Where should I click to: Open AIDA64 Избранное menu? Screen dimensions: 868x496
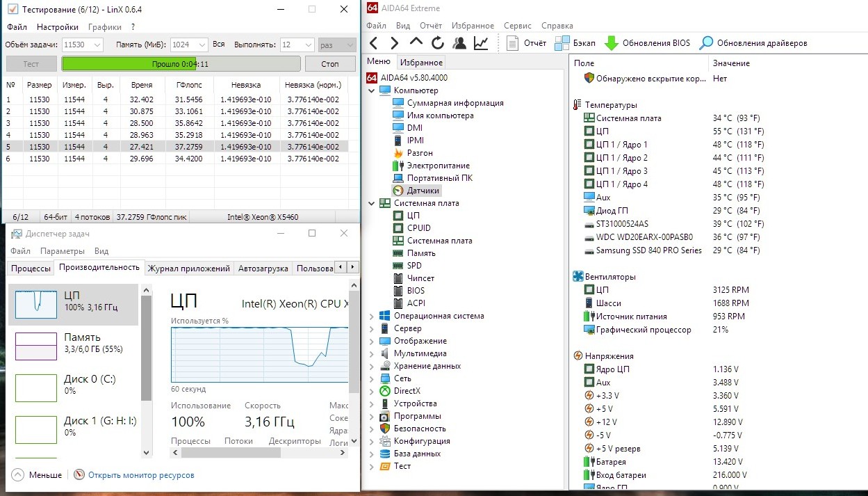pos(473,26)
